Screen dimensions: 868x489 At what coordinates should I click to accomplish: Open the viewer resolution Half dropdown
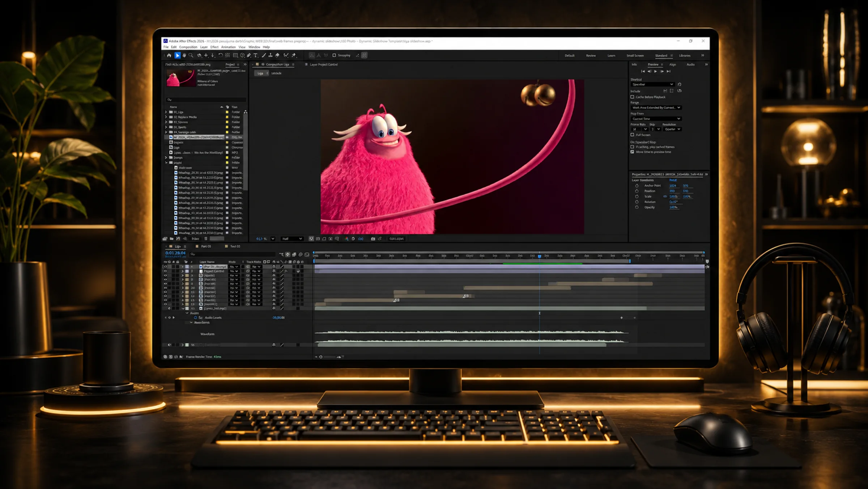tap(292, 239)
